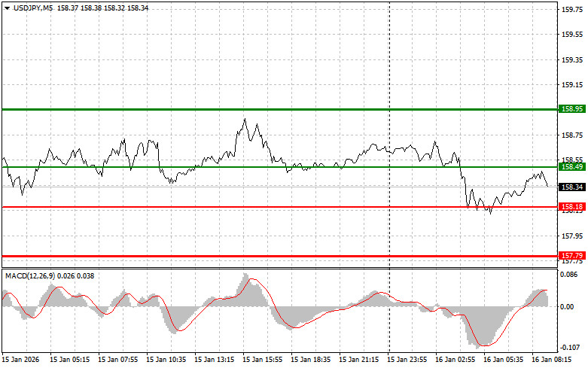
Task: Click the 158.95 green level price label
Action: 572,109
